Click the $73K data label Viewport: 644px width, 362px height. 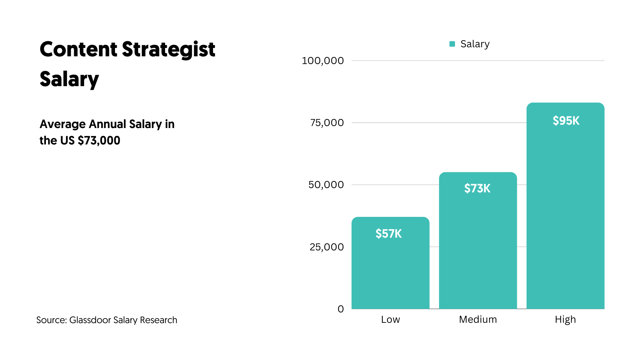click(477, 188)
